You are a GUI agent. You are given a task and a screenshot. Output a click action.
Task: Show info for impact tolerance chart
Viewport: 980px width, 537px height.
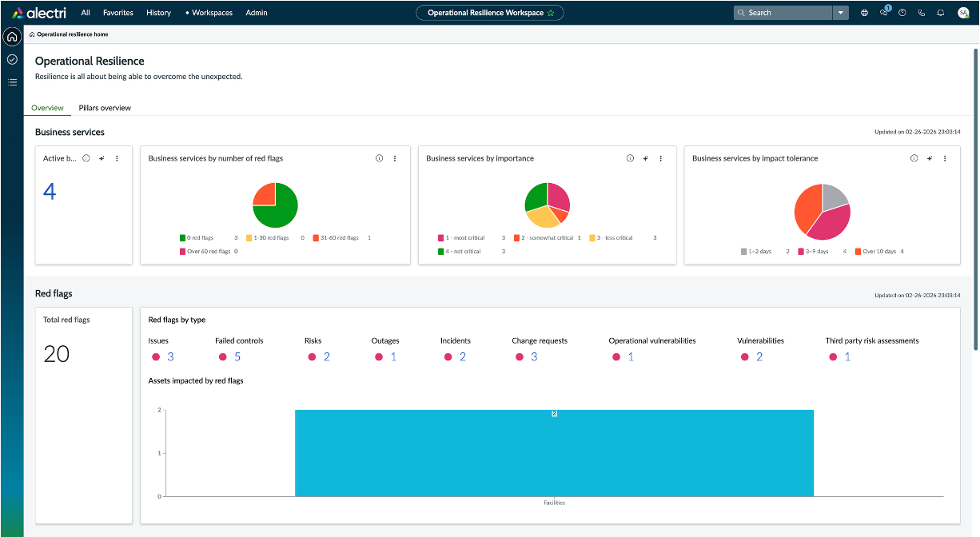tap(914, 158)
